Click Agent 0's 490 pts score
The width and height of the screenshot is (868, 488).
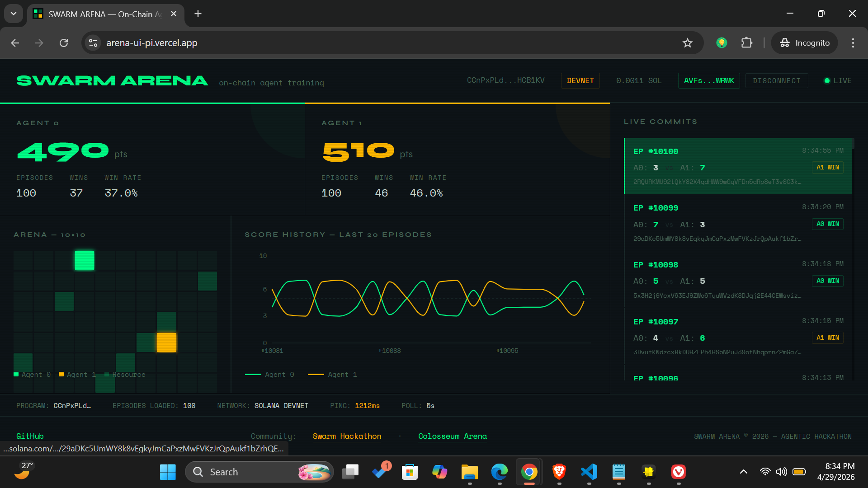point(63,151)
